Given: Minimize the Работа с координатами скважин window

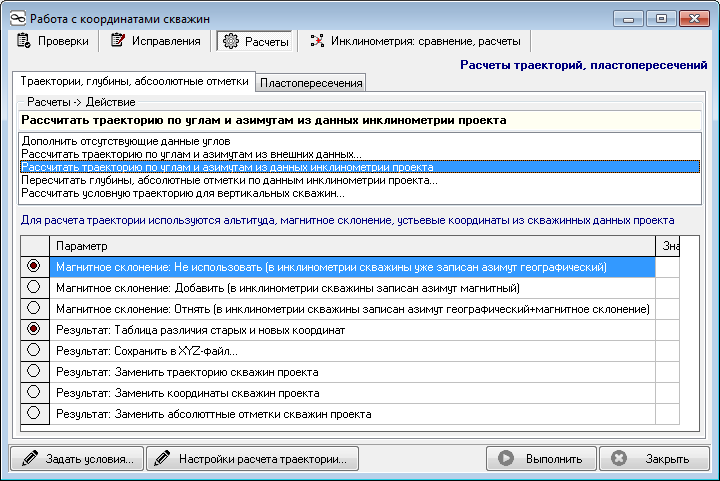Looking at the screenshot, I should coord(628,19).
